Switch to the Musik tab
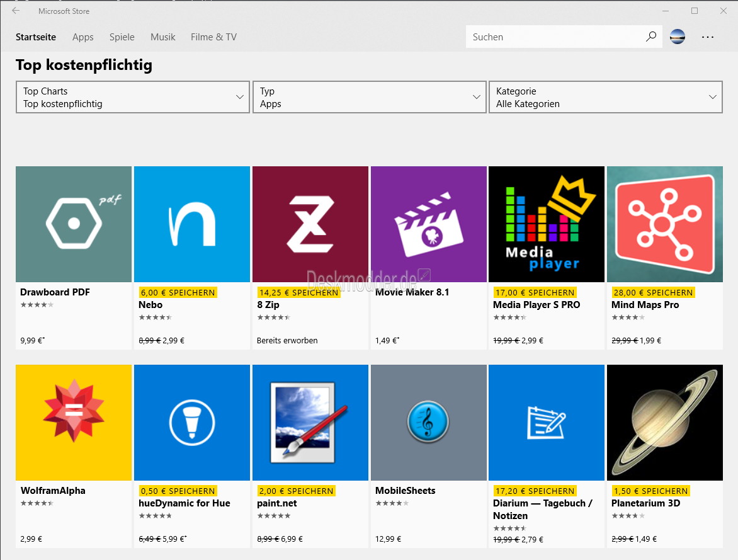Image resolution: width=738 pixels, height=560 pixels. point(163,37)
